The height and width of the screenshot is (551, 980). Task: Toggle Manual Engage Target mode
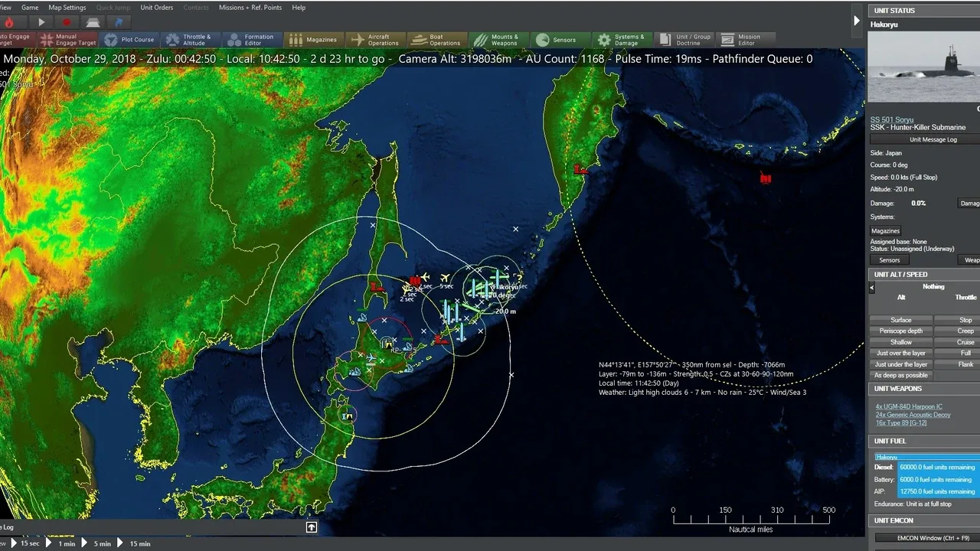pyautogui.click(x=69, y=40)
